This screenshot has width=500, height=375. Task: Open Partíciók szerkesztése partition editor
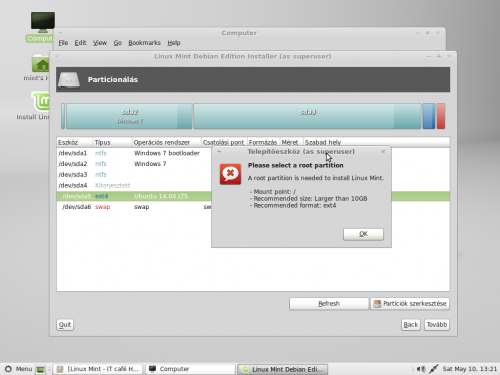pos(410,304)
